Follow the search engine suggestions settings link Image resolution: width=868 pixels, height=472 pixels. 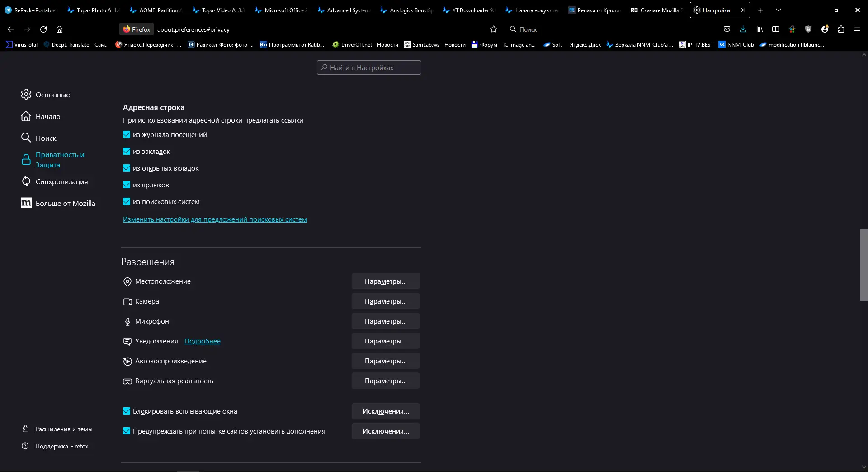coord(215,219)
